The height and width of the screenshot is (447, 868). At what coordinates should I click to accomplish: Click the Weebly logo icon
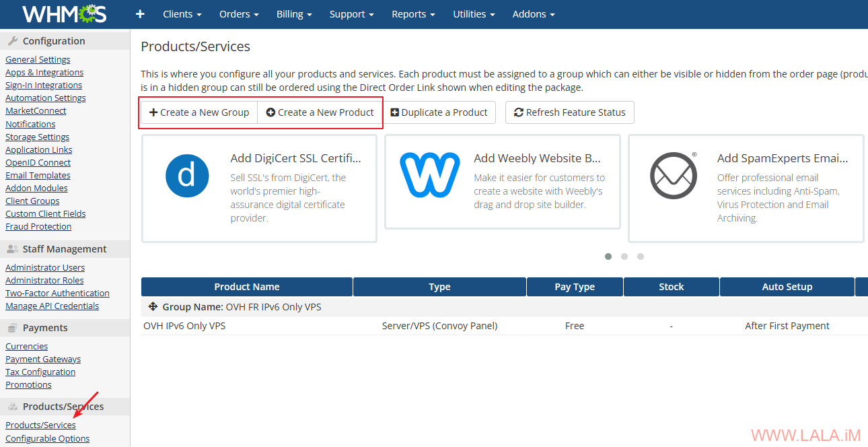click(429, 175)
